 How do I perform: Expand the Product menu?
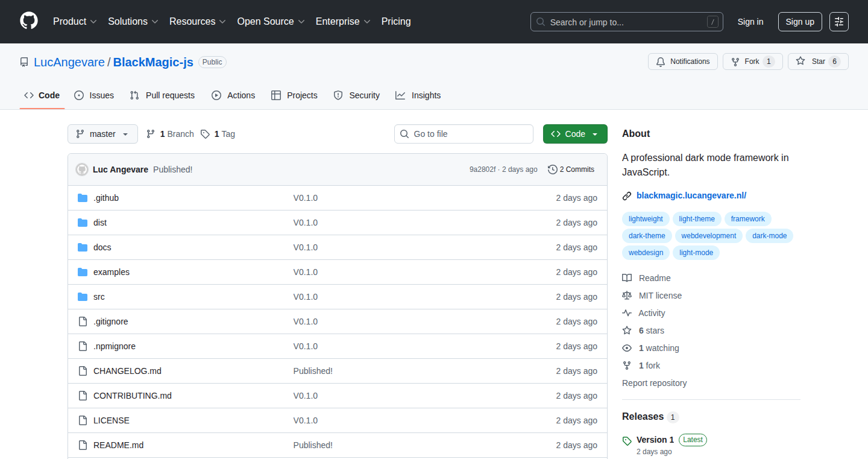pyautogui.click(x=75, y=21)
